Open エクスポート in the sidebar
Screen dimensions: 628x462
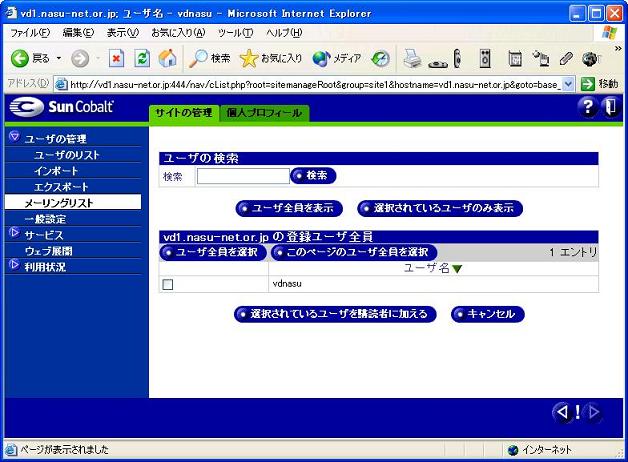[61, 187]
